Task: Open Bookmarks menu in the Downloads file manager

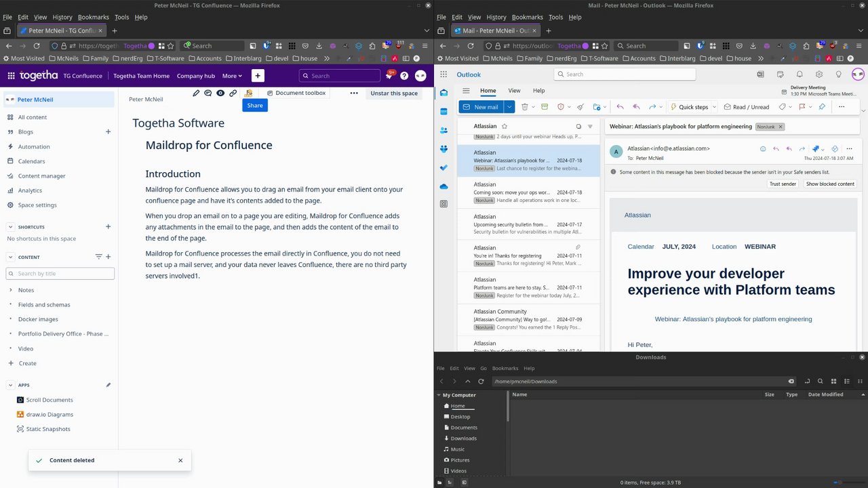Action: pos(505,368)
